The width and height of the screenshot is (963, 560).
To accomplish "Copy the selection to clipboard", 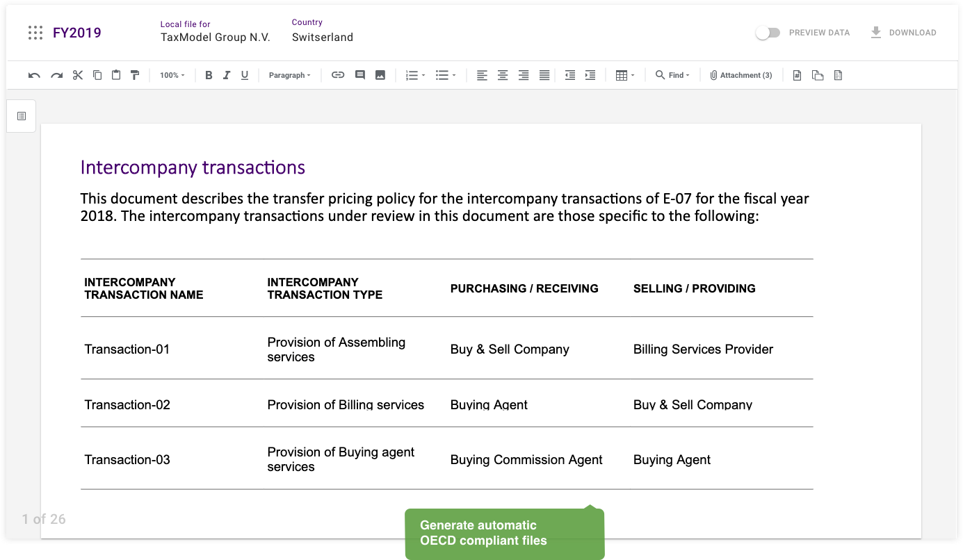I will pos(97,75).
